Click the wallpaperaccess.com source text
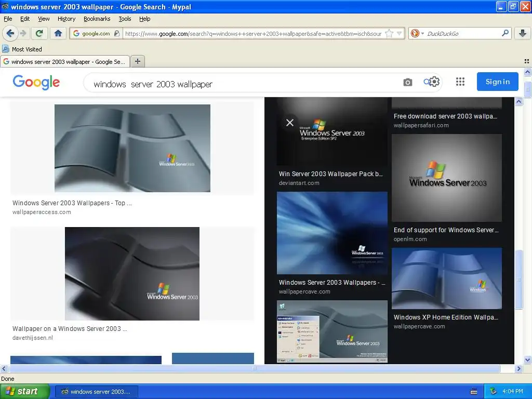The width and height of the screenshot is (532, 399). pos(42,212)
